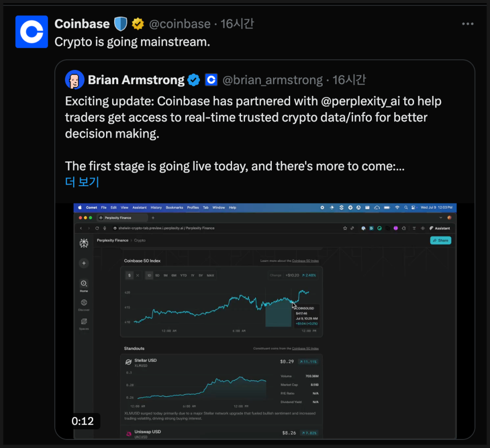Click the Coinbase profile avatar

click(31, 31)
